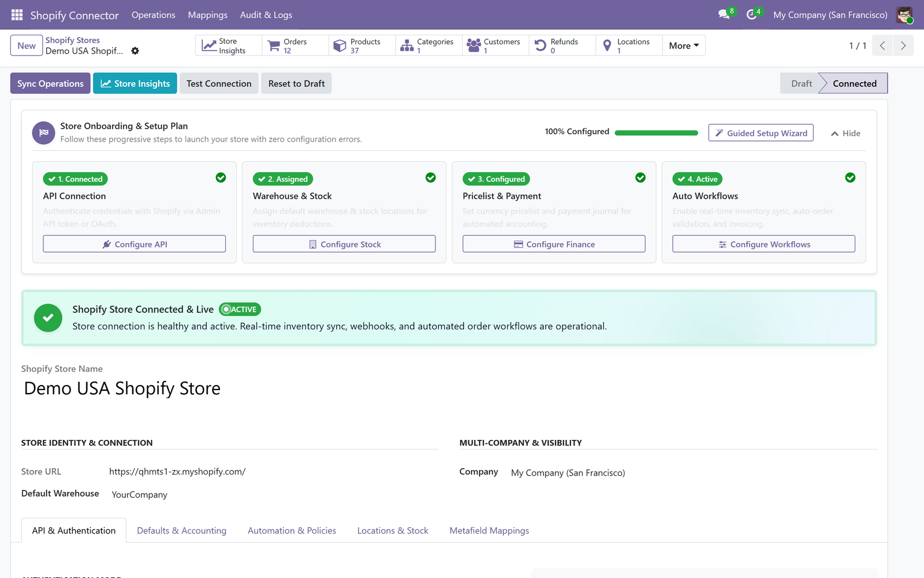The image size is (924, 578).
Task: Open the company switcher My Company (San Francisco)
Action: click(830, 14)
